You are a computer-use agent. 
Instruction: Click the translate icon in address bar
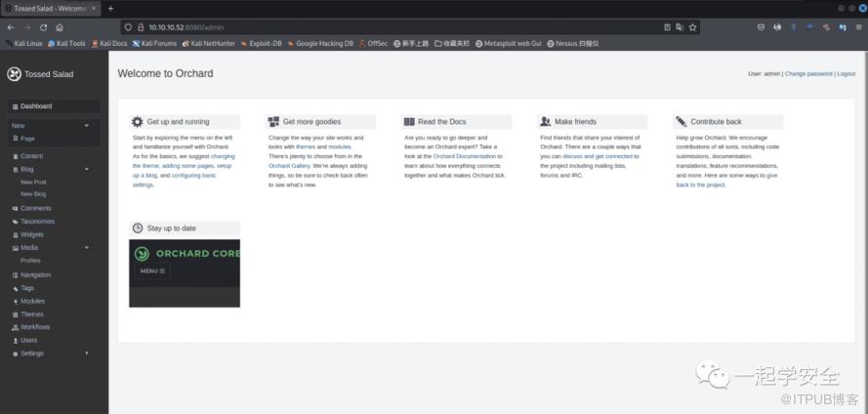tap(680, 27)
